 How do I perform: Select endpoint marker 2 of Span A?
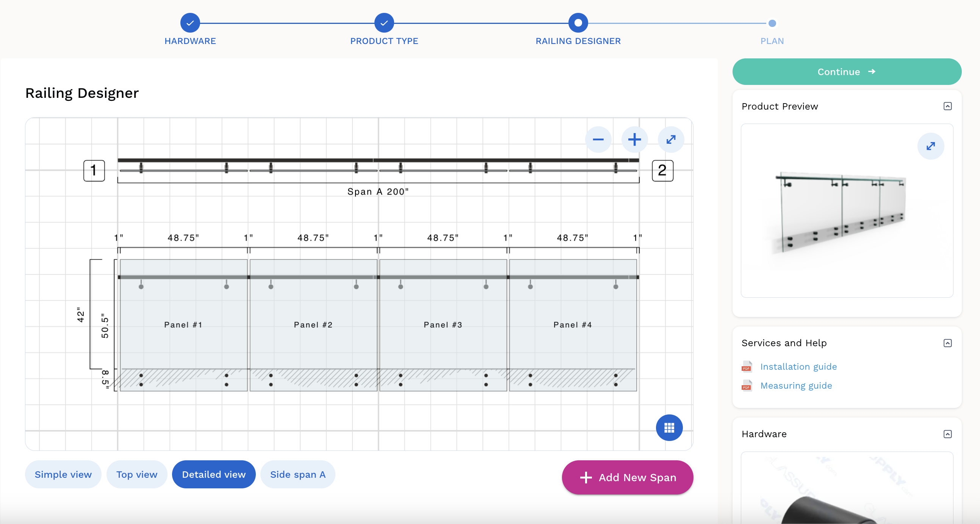click(662, 171)
